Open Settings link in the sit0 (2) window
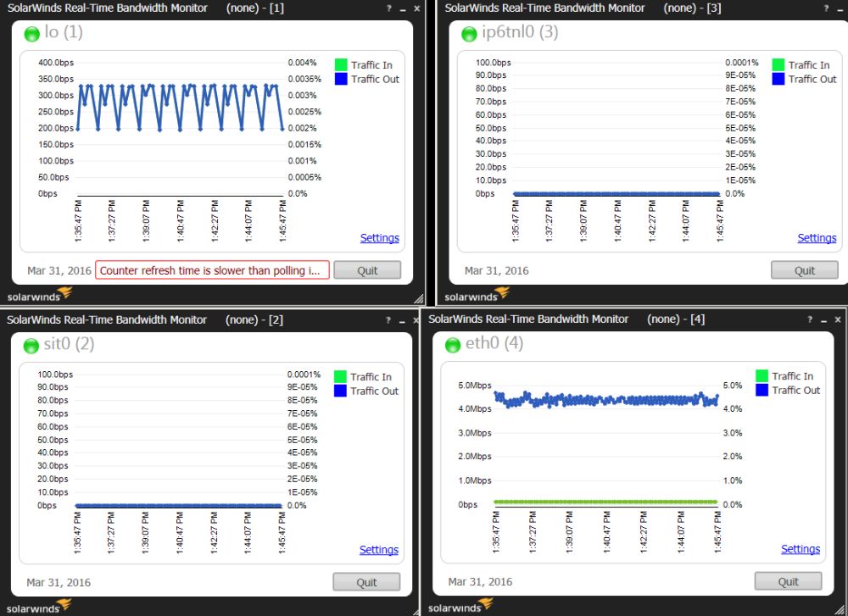This screenshot has width=848, height=616. [379, 550]
